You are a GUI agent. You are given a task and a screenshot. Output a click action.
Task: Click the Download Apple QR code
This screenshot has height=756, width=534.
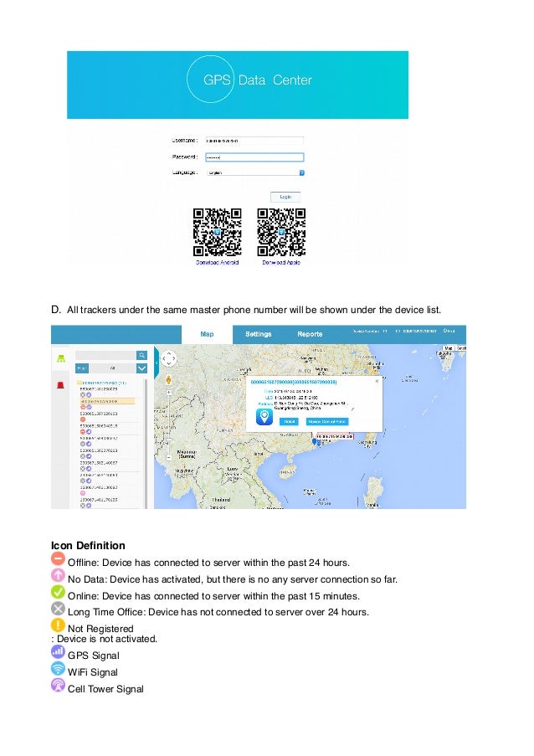pyautogui.click(x=281, y=233)
